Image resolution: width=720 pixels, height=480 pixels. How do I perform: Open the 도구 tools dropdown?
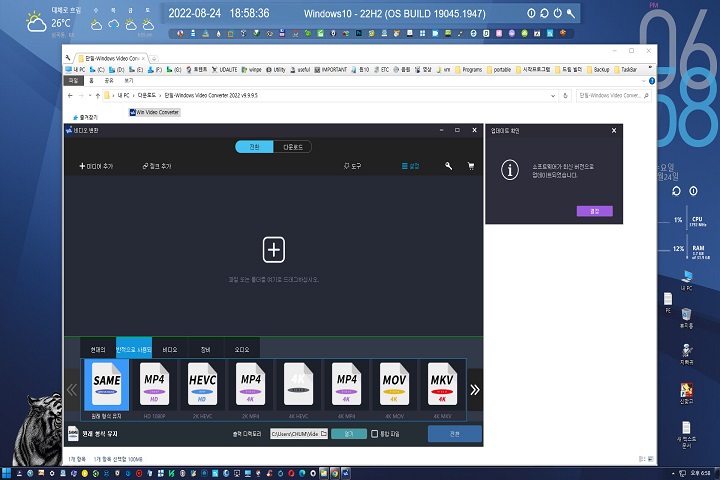(351, 166)
